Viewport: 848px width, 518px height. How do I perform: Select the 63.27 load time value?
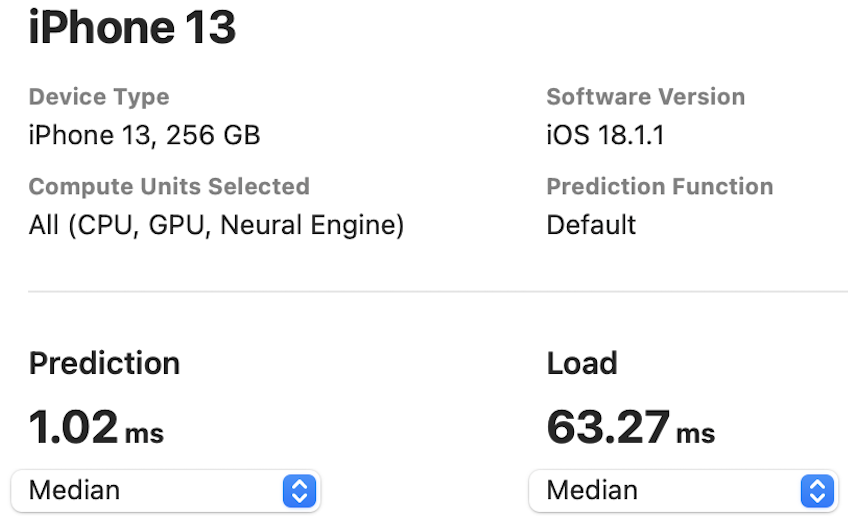click(x=608, y=427)
